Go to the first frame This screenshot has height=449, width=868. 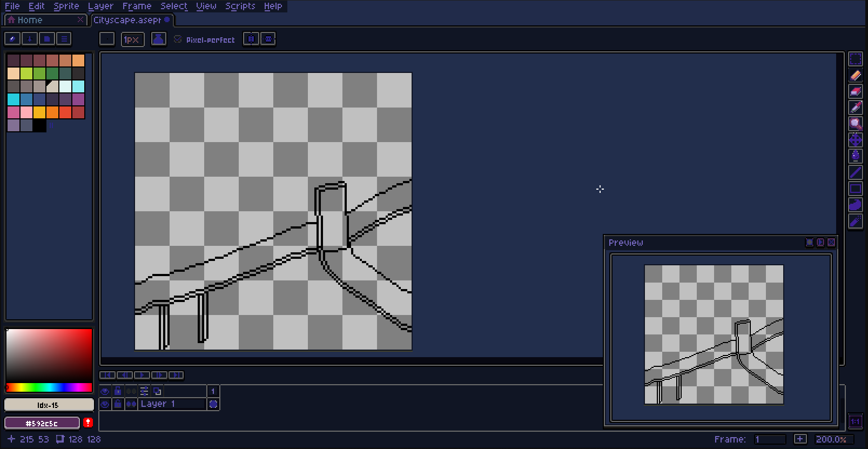107,375
